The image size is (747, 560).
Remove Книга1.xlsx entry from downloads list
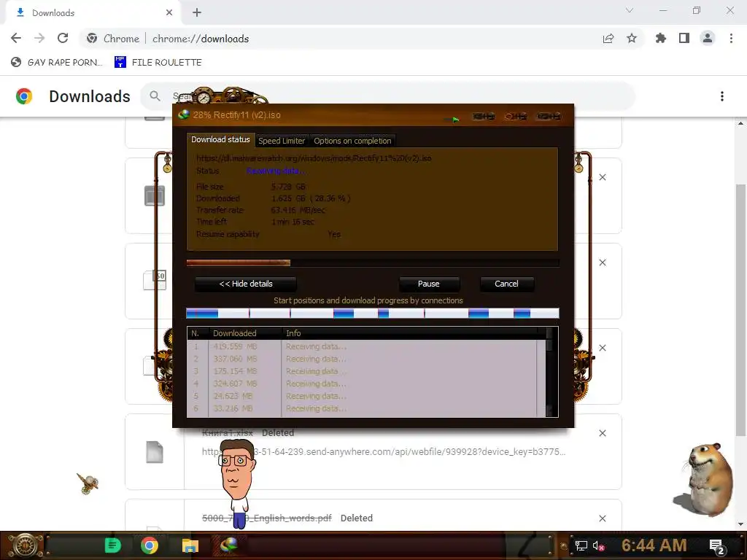click(603, 433)
